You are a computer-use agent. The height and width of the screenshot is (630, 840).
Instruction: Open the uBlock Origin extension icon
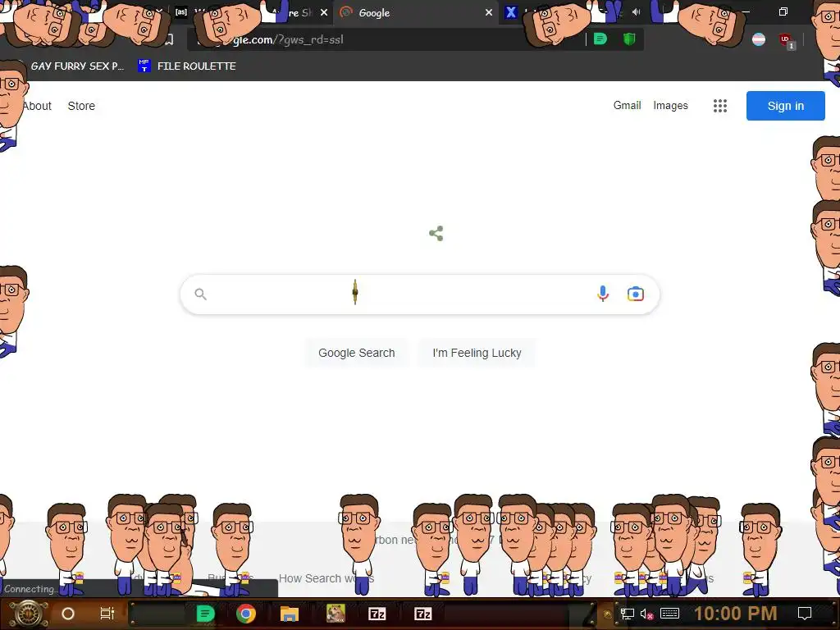(x=787, y=40)
